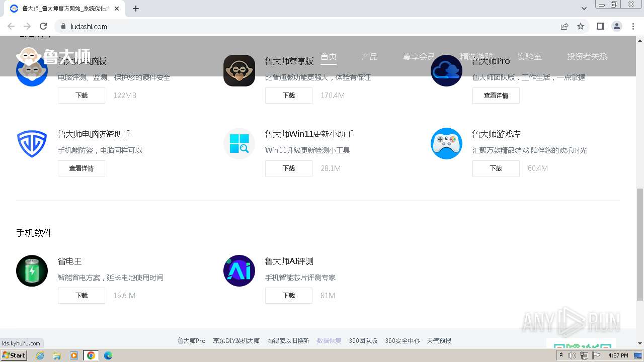Open Chrome three-dot menu
Image resolution: width=644 pixels, height=362 pixels.
[x=633, y=26]
